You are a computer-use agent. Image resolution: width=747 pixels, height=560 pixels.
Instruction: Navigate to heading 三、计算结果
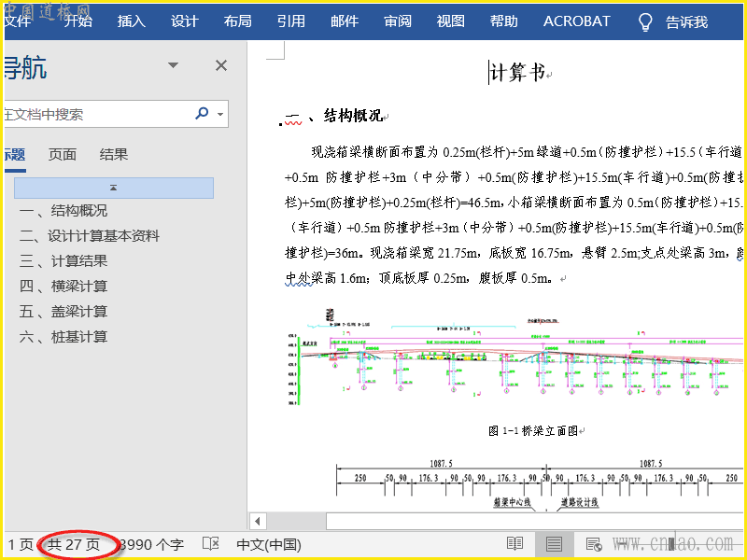(63, 261)
